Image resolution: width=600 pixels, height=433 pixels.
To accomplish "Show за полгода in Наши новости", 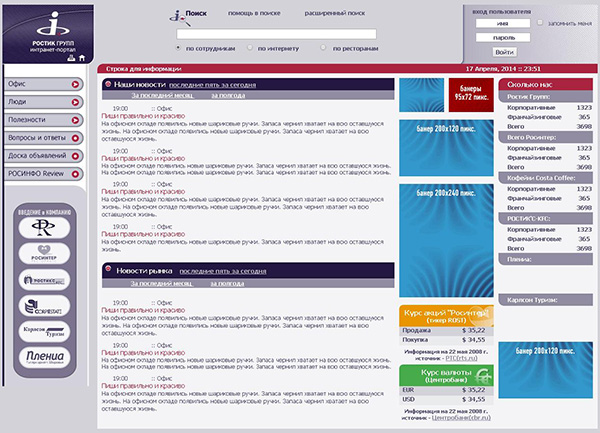I will pyautogui.click(x=228, y=96).
